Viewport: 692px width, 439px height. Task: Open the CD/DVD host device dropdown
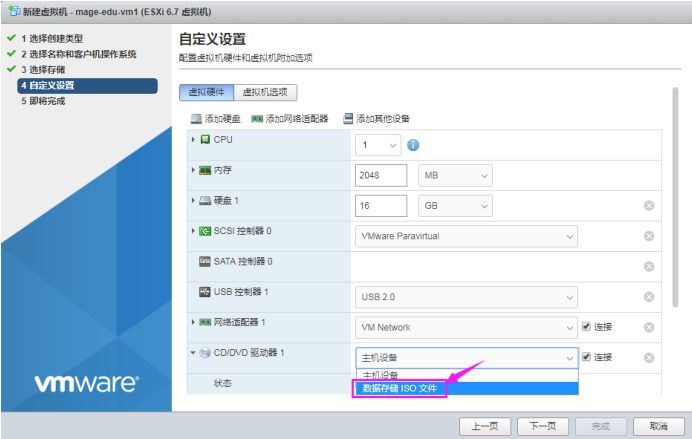pyautogui.click(x=467, y=358)
